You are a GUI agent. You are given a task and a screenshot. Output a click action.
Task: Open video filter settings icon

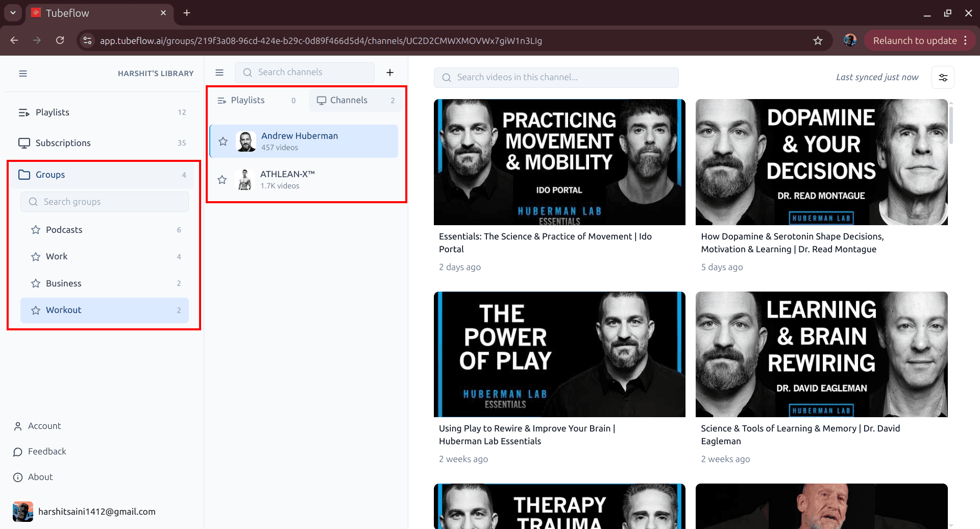pyautogui.click(x=943, y=78)
